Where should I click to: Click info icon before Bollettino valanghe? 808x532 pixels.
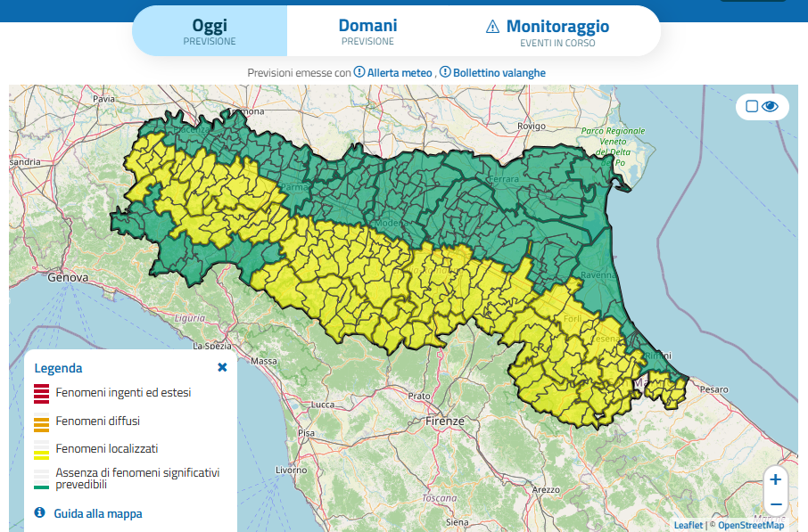pyautogui.click(x=445, y=72)
